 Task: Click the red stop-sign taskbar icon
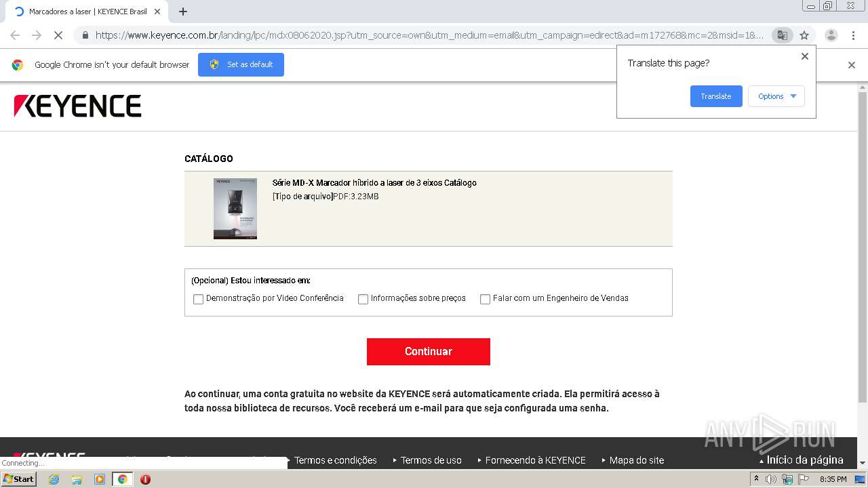coord(145,479)
